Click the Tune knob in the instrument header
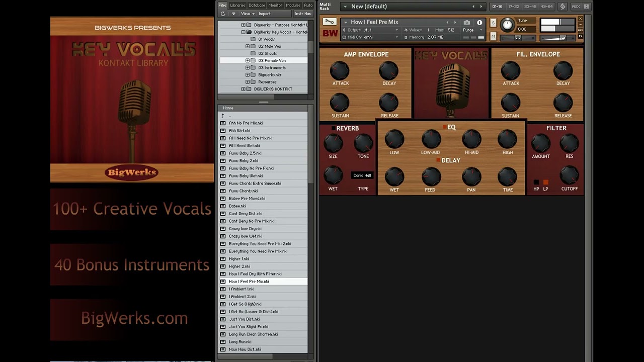Viewport: 644px width, 362px height. (x=508, y=24)
